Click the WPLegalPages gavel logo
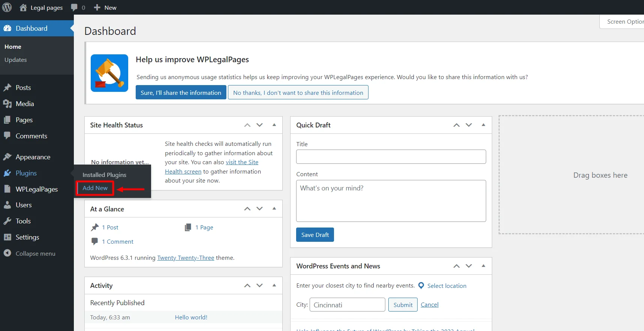Viewport: 644px width, 331px height. coord(109,73)
